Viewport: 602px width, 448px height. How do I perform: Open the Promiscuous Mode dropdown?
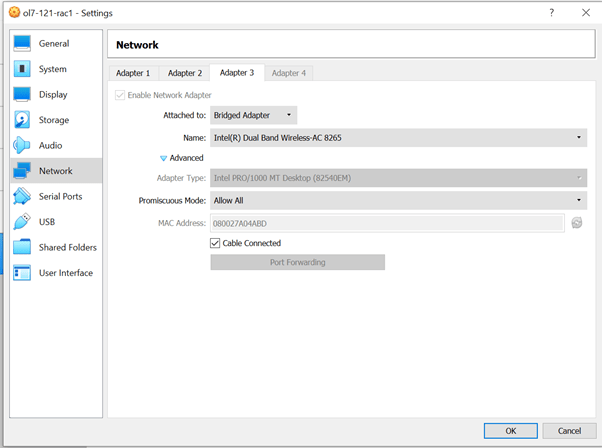[398, 200]
